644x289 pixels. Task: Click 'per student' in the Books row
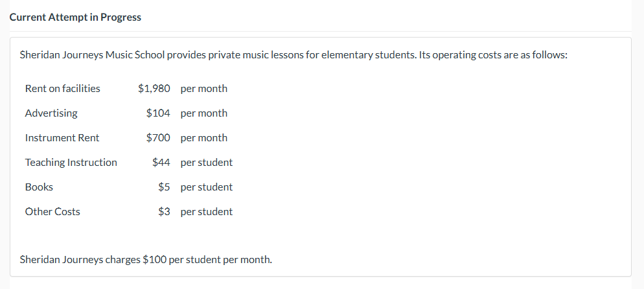tap(207, 187)
